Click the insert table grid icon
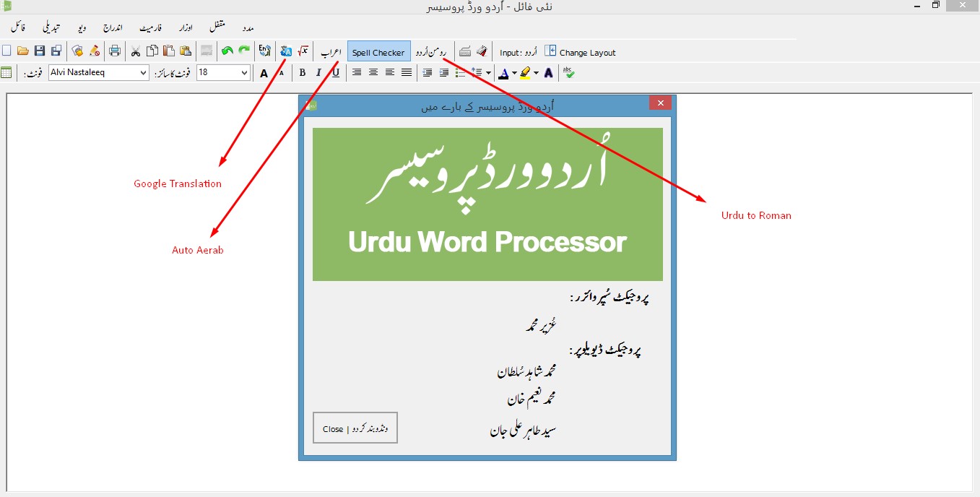 tap(6, 72)
